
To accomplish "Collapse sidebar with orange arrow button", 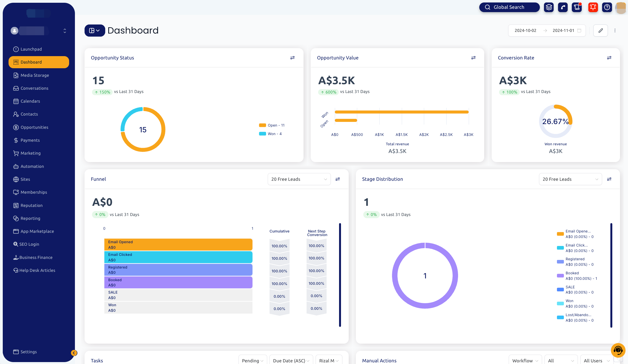I will 74,353.
